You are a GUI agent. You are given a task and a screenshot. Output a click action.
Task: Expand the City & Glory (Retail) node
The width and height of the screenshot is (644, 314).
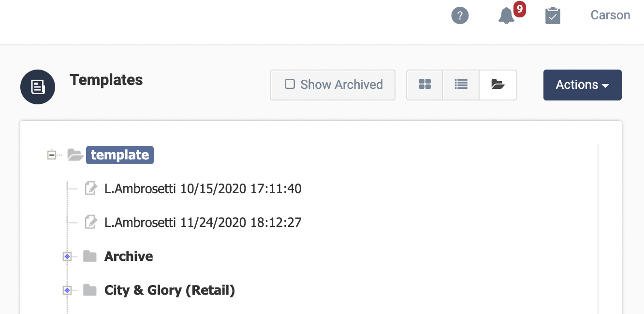67,290
